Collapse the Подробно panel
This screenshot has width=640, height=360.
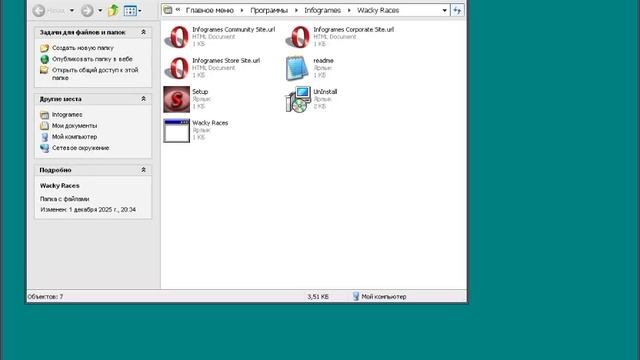pos(143,169)
